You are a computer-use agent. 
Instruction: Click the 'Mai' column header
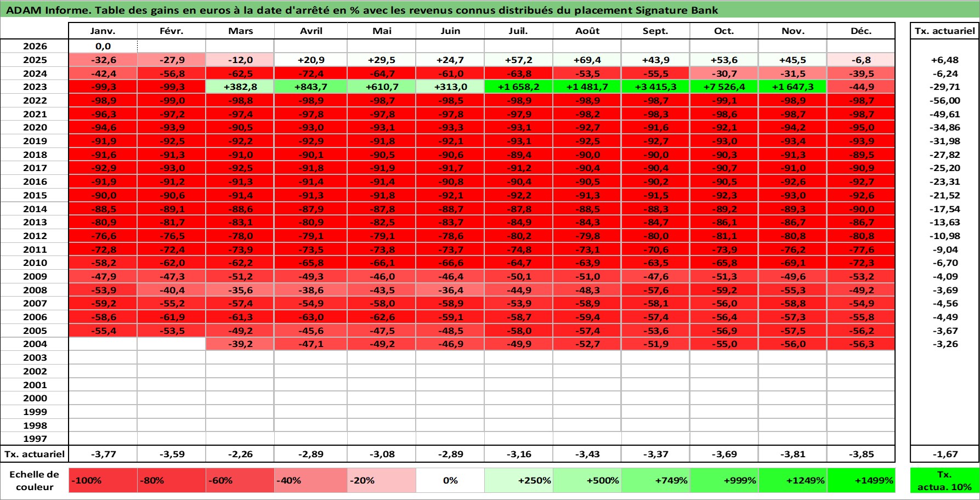382,31
